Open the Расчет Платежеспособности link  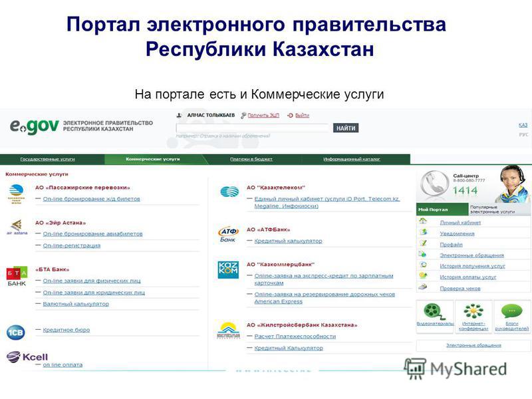pyautogui.click(x=295, y=336)
